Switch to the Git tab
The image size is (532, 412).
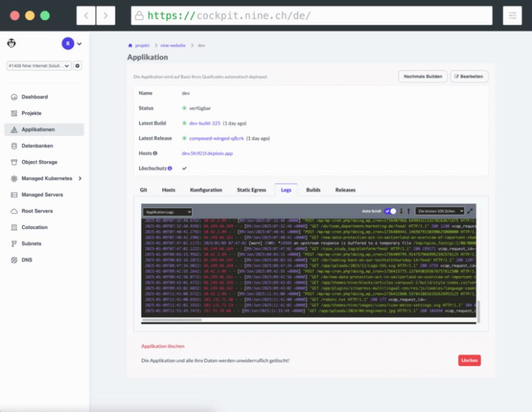pyautogui.click(x=144, y=190)
